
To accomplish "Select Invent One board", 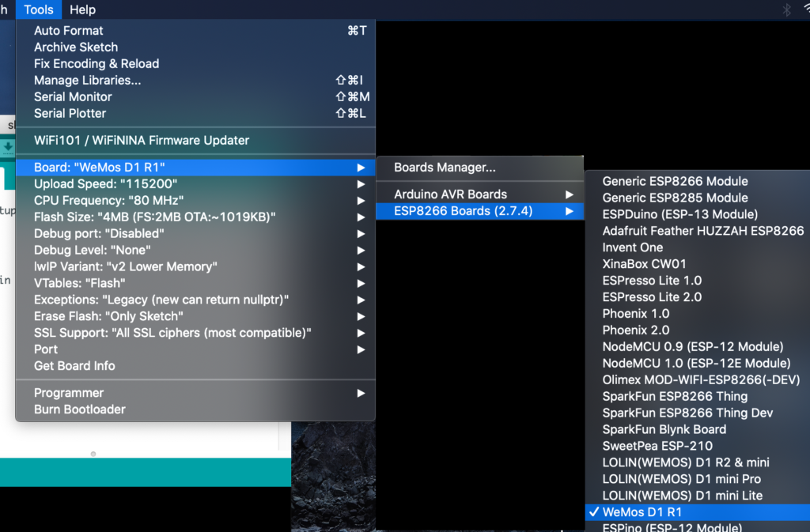I will point(698,247).
